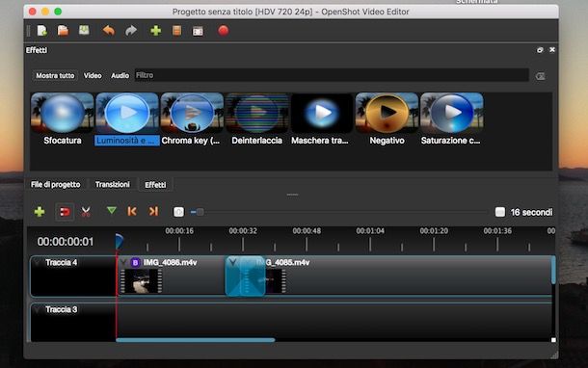
Task: Add a track with timeline green plus
Action: pos(40,212)
